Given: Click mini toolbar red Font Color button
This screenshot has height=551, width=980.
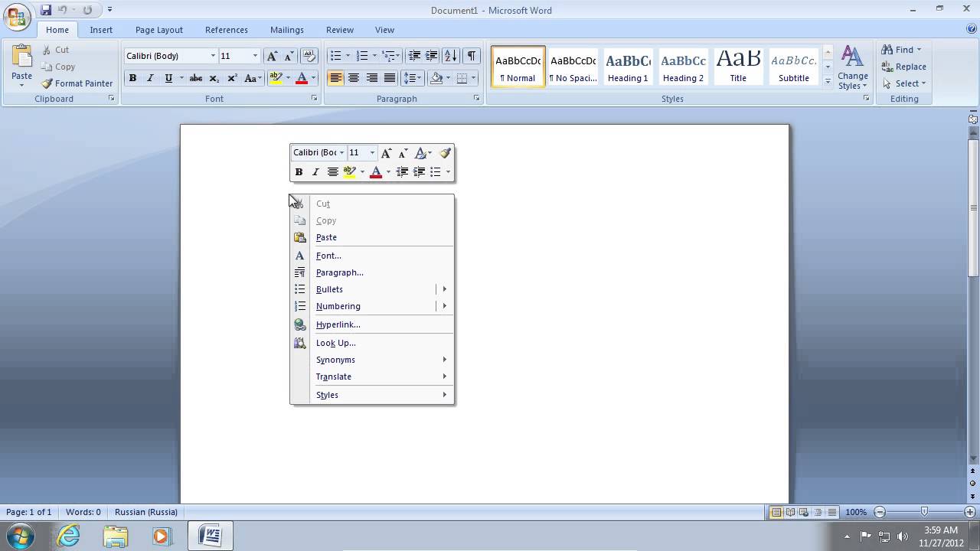Looking at the screenshot, I should [375, 172].
